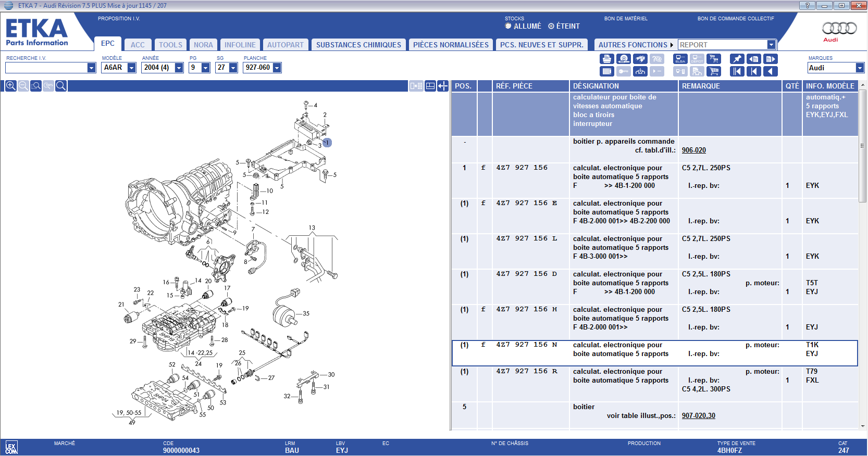Click the RECHERCHE I.V. input field

(46, 68)
